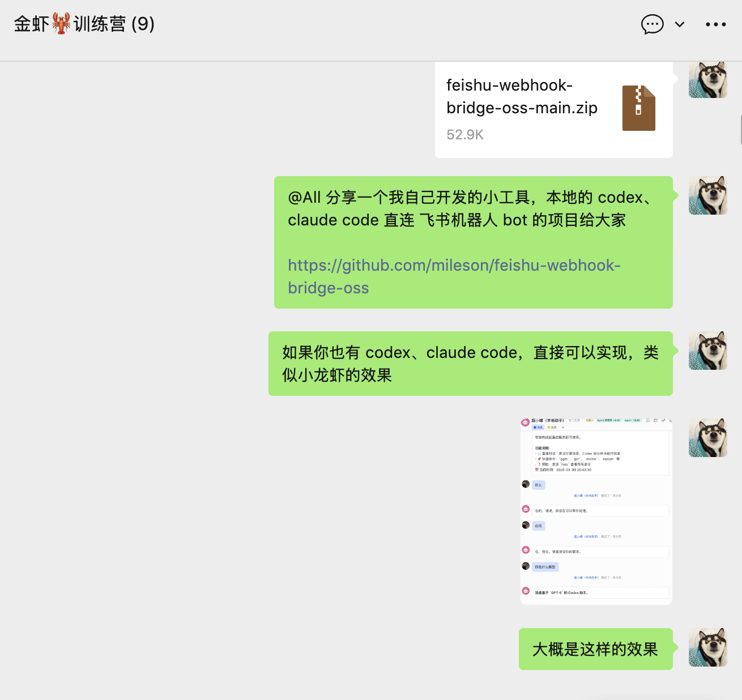742x700 pixels.
Task: Click the Shiba avatar beside the zip file
Action: click(707, 80)
